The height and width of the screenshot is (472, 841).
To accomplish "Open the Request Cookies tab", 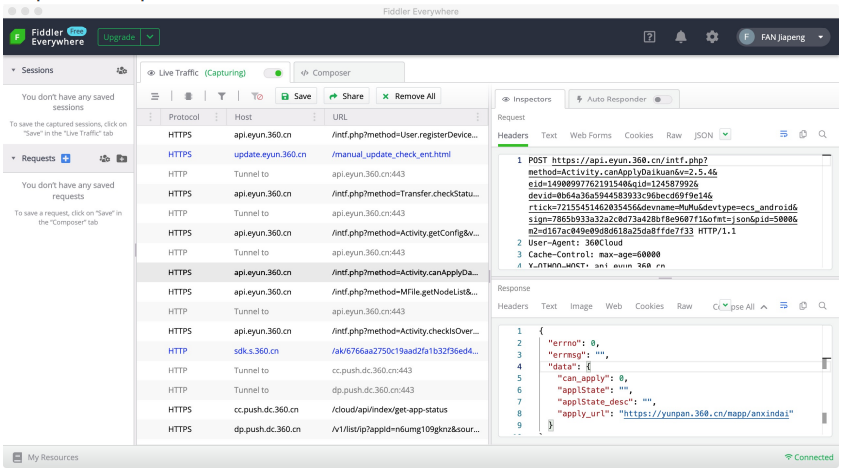I will 638,135.
